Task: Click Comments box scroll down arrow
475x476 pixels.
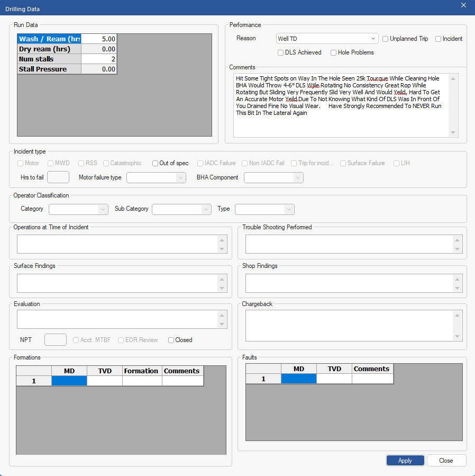Action: 453,133
